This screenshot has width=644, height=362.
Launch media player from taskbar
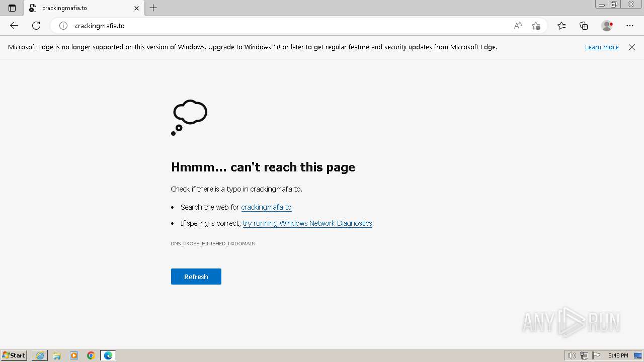tap(74, 355)
